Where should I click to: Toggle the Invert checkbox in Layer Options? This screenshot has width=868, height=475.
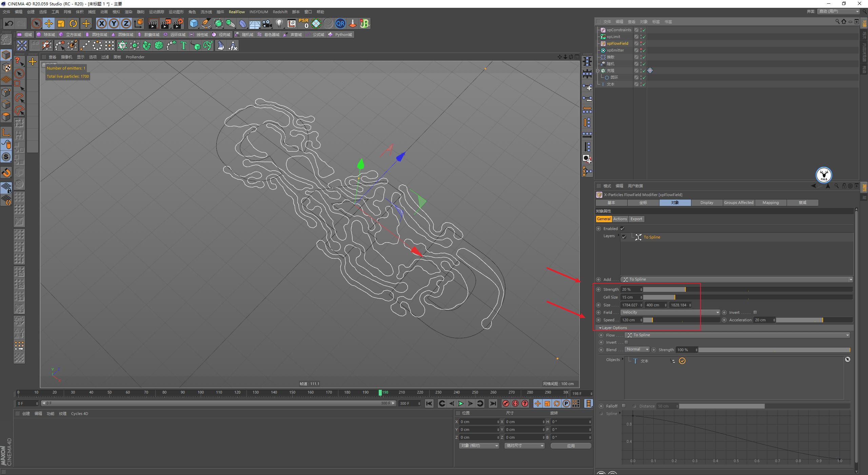[x=627, y=342]
